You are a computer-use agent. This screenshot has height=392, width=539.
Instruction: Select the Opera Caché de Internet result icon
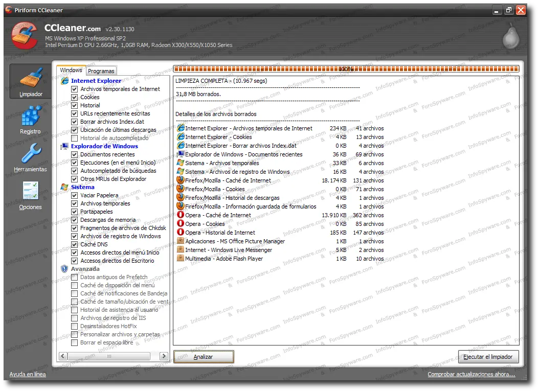(181, 215)
